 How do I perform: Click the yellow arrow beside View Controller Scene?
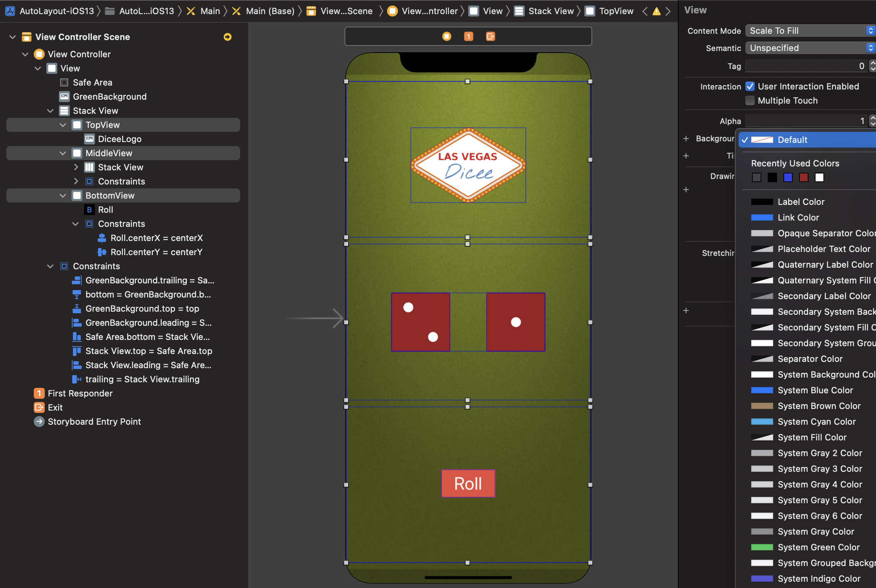point(228,37)
